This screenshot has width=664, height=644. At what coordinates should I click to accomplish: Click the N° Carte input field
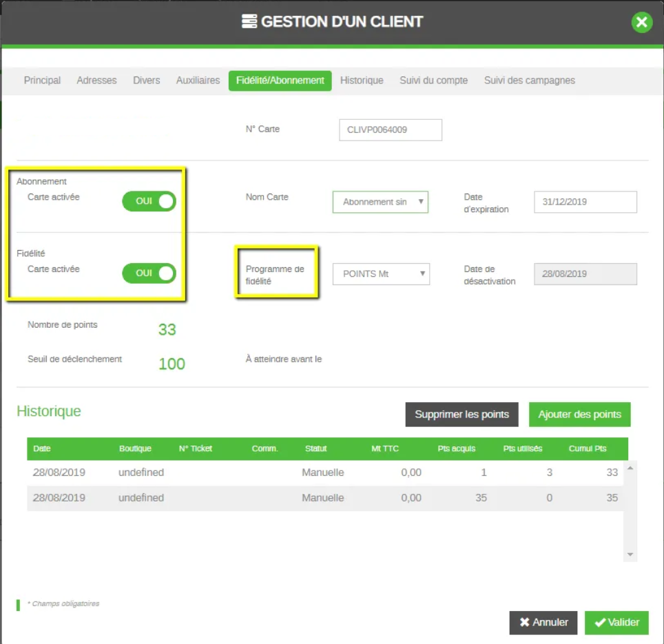point(390,130)
